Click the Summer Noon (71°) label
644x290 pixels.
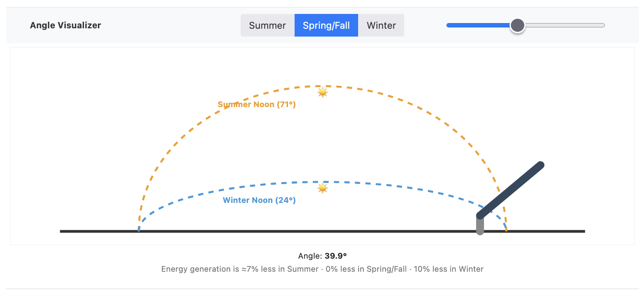[256, 104]
